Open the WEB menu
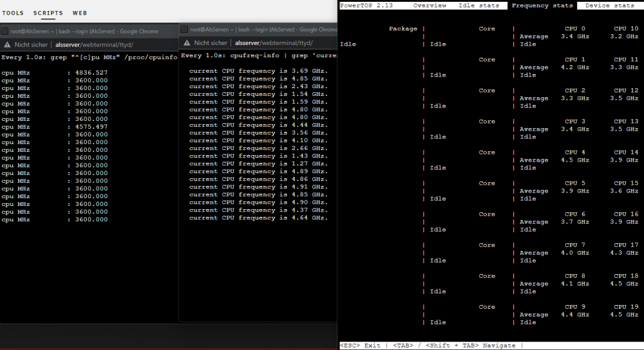This screenshot has height=350, width=644. click(80, 13)
